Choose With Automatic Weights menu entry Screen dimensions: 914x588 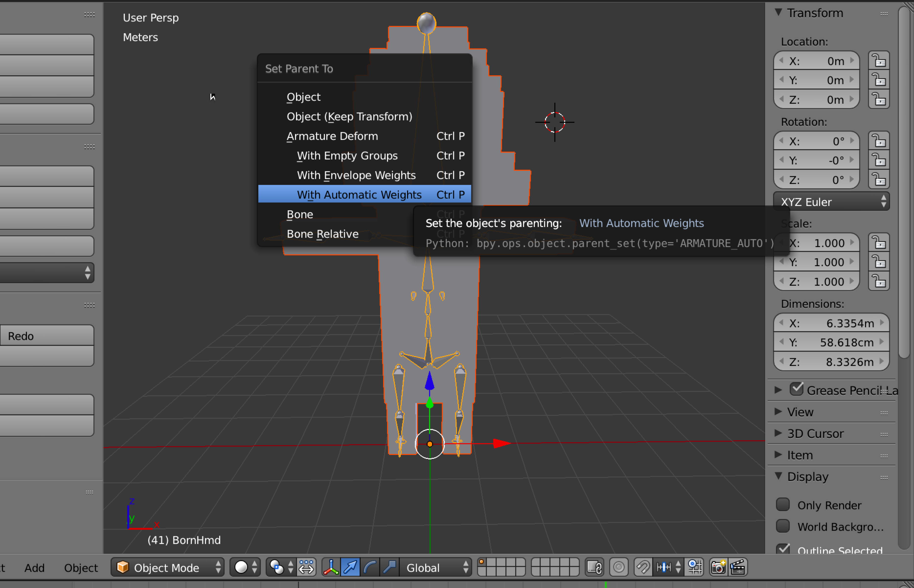point(359,195)
